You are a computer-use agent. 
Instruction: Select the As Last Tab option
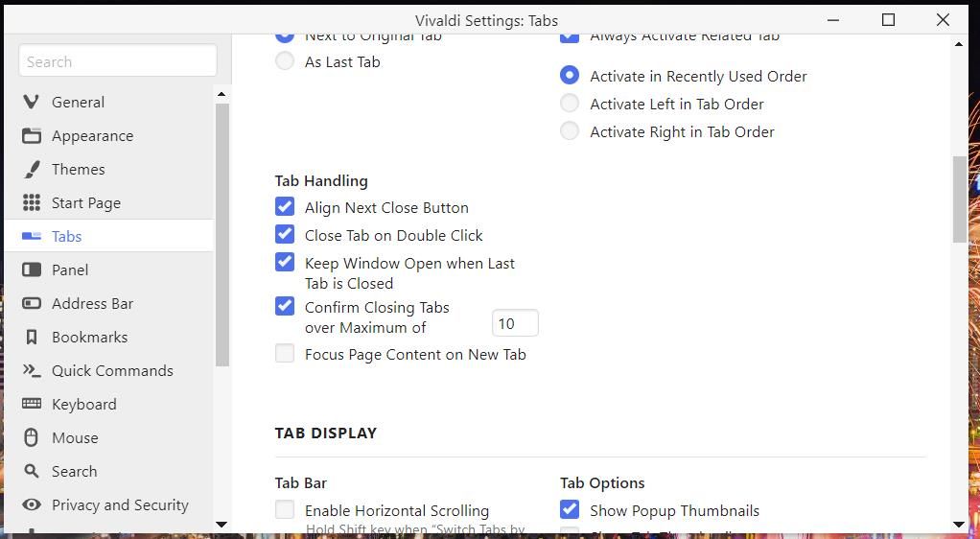tap(285, 61)
